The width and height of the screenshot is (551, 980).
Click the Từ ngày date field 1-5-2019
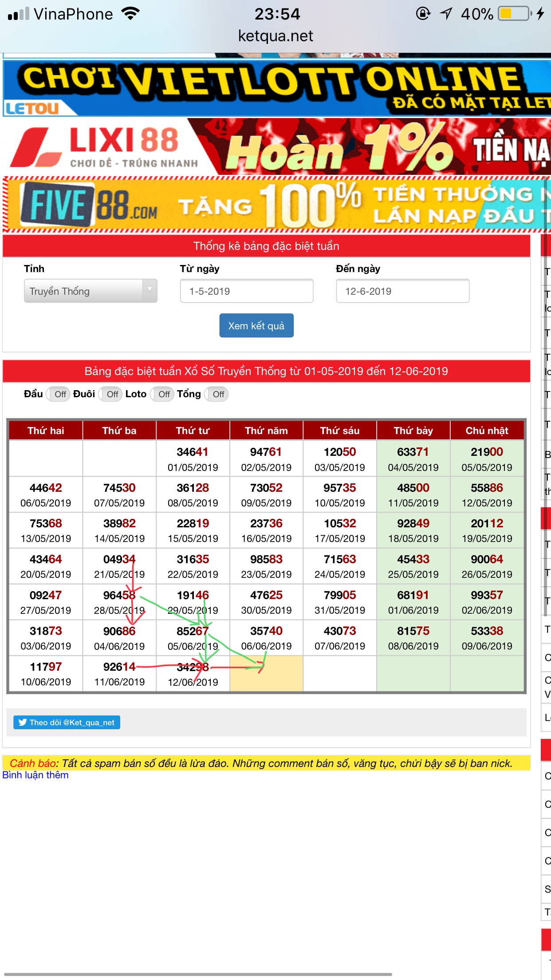point(247,291)
